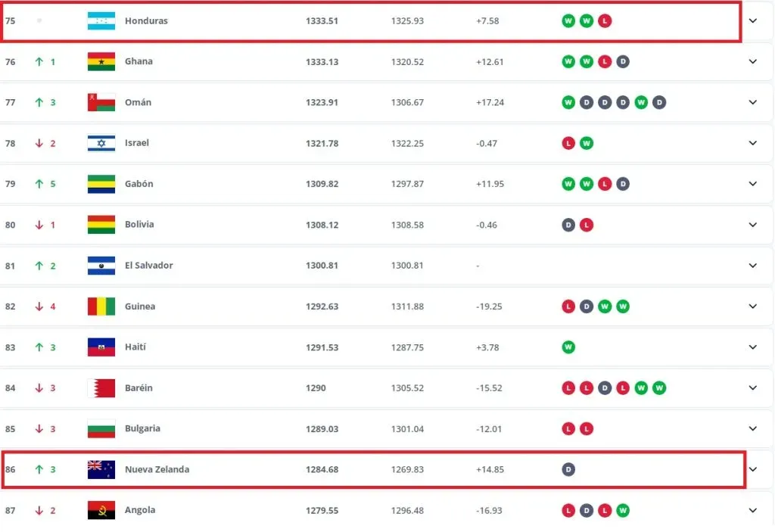The height and width of the screenshot is (532, 775).
Task: Open the Nueva Zelanda team name
Action: tap(157, 469)
